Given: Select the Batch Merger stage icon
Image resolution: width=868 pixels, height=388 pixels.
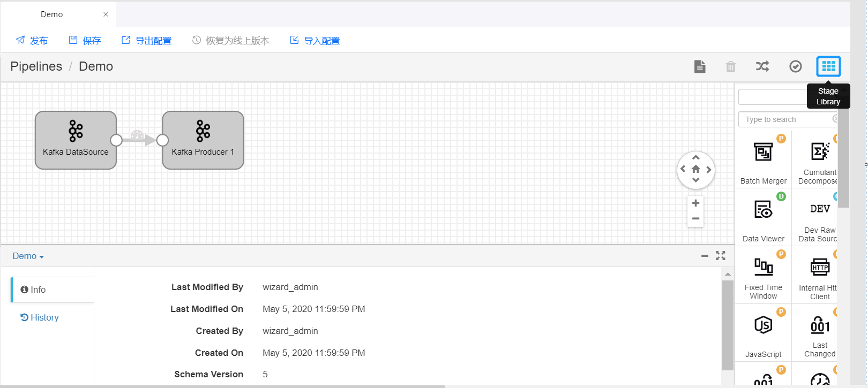Looking at the screenshot, I should [x=763, y=153].
